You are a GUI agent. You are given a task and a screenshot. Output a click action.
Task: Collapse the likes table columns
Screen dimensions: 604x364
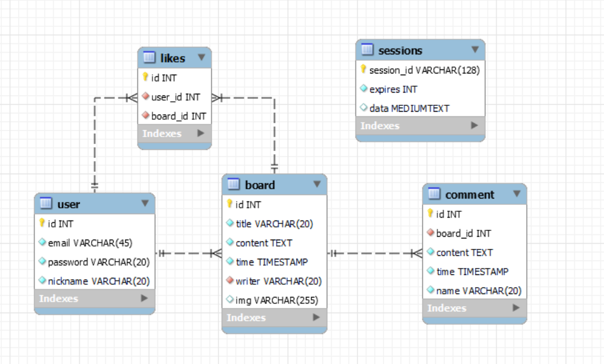pyautogui.click(x=201, y=57)
